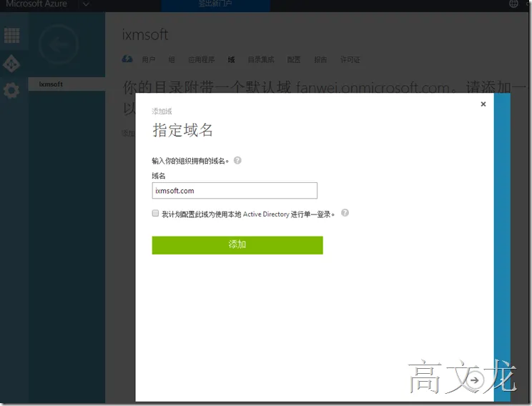532x406 pixels.
Task: Close the 添加域 dialog with the X
Action: (x=483, y=104)
